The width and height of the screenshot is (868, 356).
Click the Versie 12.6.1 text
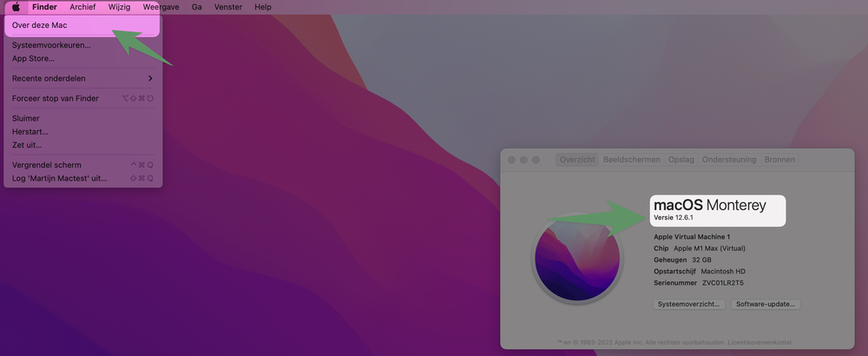[x=674, y=218]
